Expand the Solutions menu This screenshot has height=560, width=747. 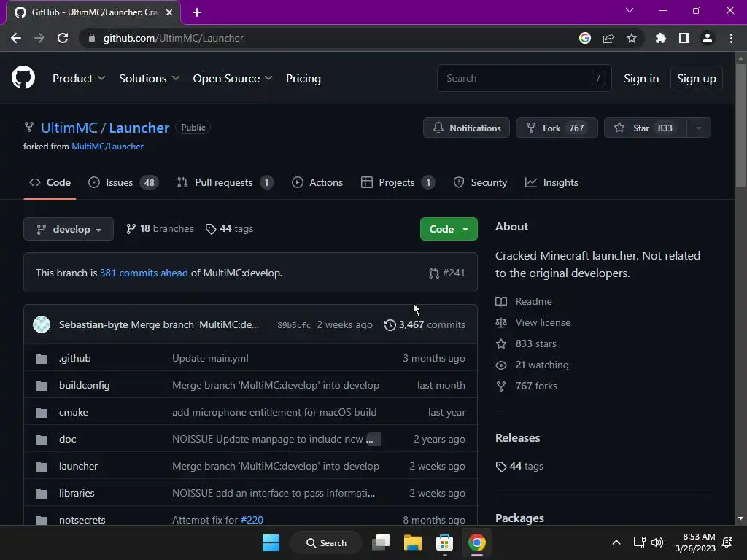pyautogui.click(x=149, y=78)
